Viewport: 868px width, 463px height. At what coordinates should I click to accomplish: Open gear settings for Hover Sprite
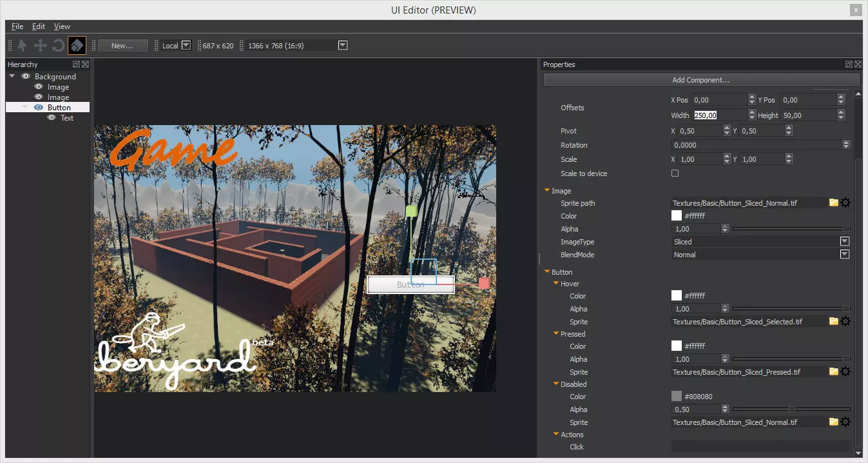point(845,321)
